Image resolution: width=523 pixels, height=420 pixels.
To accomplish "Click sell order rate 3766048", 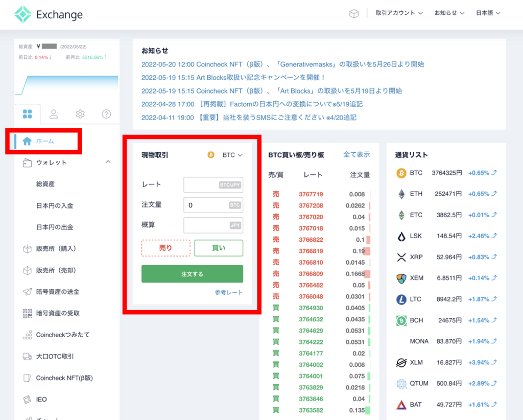I will 311,296.
